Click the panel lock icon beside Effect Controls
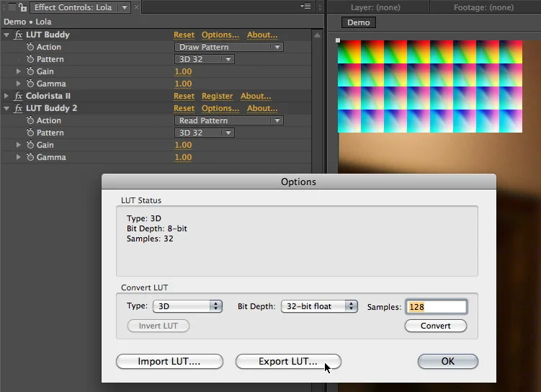The height and width of the screenshot is (392, 541). [x=23, y=8]
